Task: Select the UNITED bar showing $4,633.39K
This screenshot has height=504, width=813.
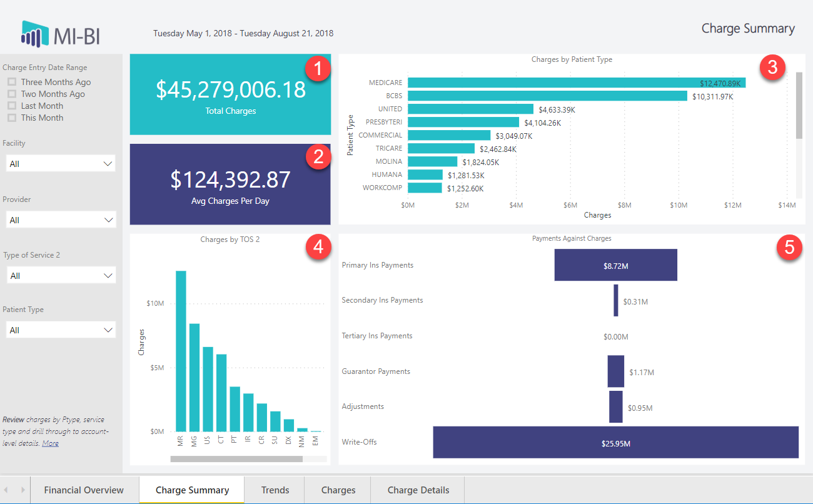Action: pyautogui.click(x=470, y=109)
